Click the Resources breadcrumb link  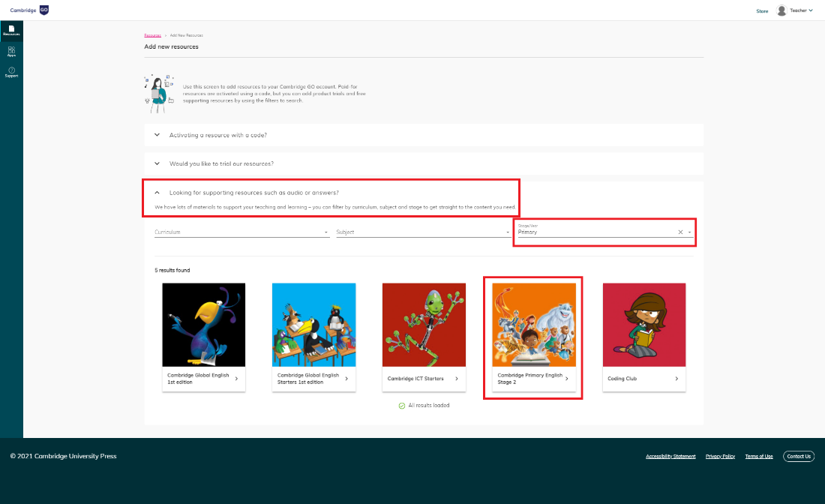point(152,35)
